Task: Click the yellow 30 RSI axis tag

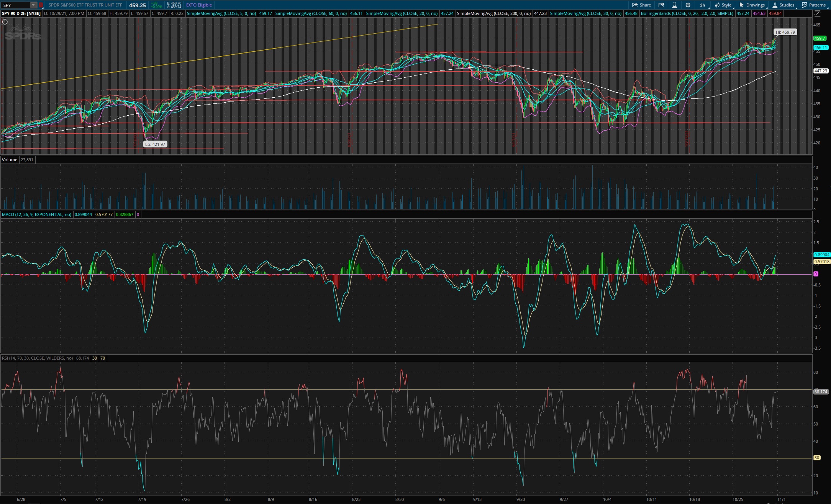Action: click(x=817, y=458)
